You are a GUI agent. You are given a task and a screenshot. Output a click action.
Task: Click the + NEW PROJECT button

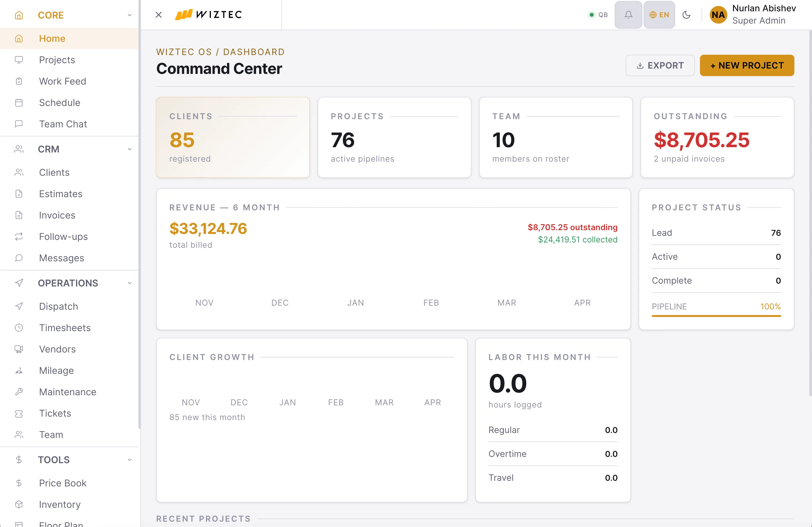[x=747, y=65]
